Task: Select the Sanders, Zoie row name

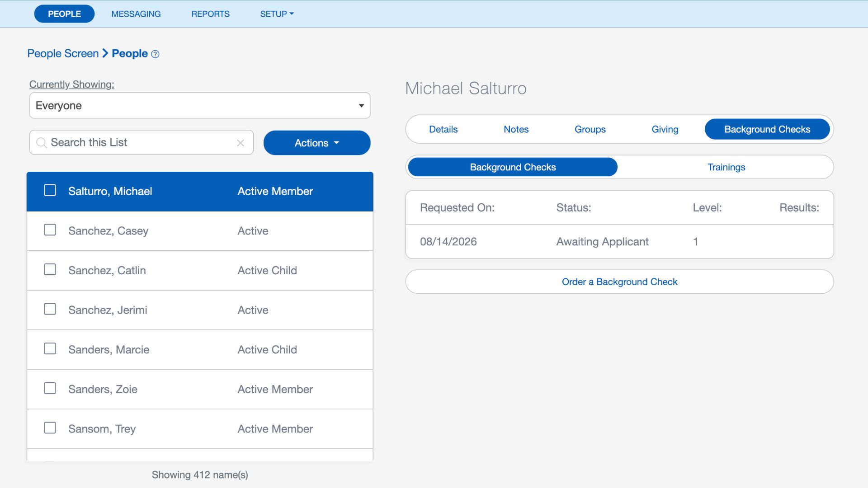Action: (x=103, y=389)
